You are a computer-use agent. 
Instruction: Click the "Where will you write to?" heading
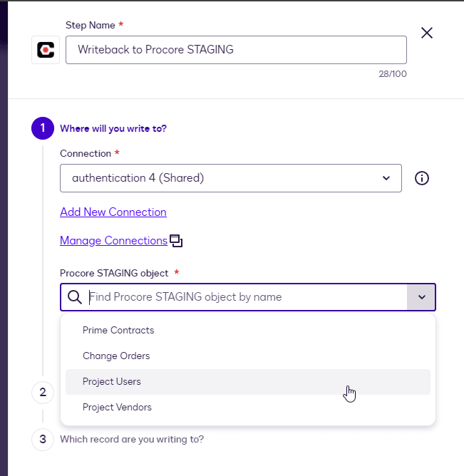coord(113,128)
